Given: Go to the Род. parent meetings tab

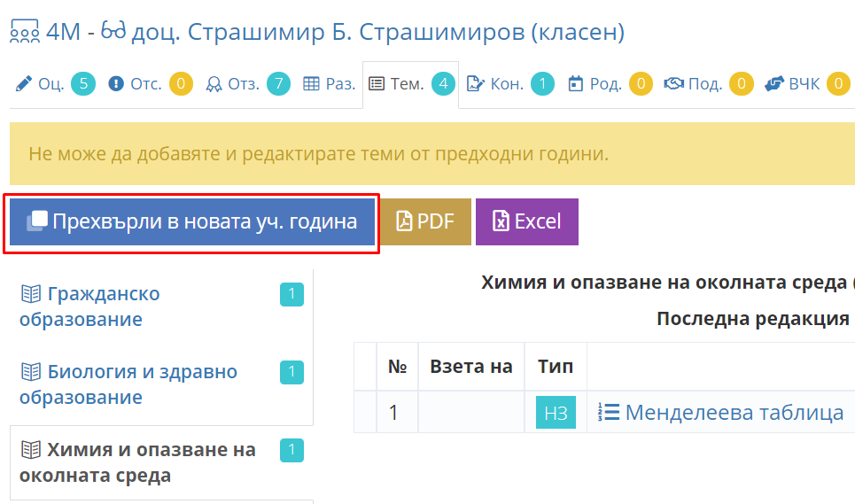Looking at the screenshot, I should (x=610, y=84).
